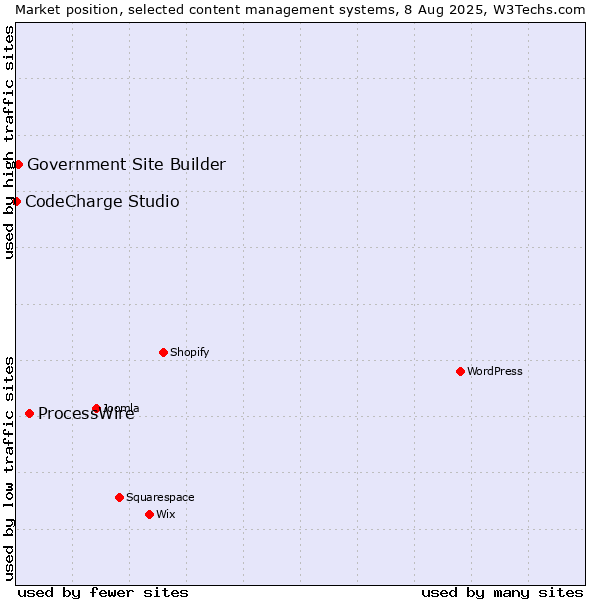Click 'used by high traffic sites' axis label
The height and width of the screenshot is (600, 600).
8,142
